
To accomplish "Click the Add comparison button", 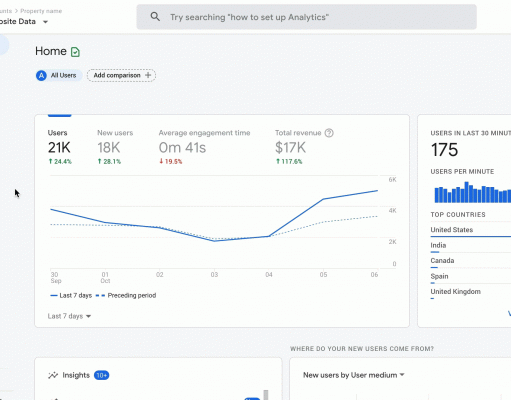I will [121, 75].
